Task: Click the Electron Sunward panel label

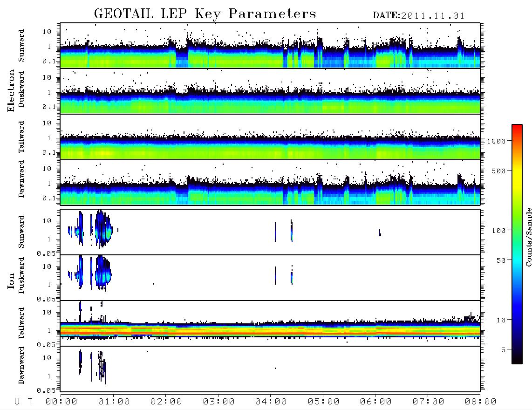Action: click(21, 46)
